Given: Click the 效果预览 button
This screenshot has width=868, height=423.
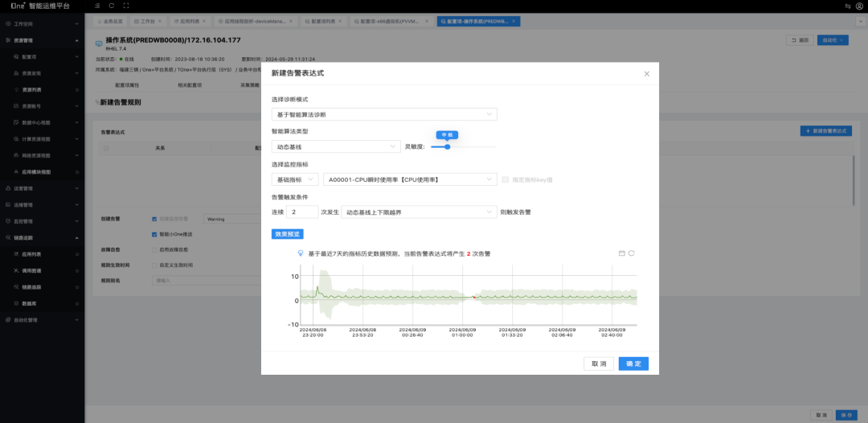Looking at the screenshot, I should [x=287, y=234].
